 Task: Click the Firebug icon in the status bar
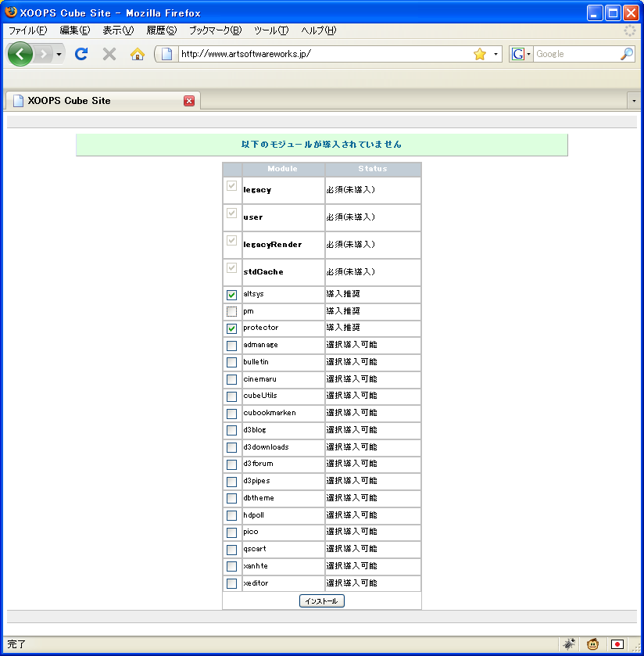(569, 644)
